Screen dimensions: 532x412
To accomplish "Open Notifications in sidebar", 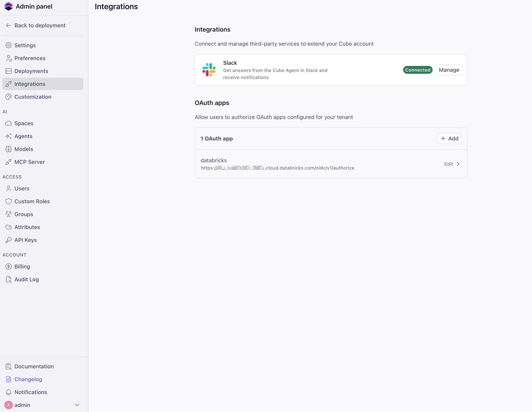I will click(x=43, y=392).
